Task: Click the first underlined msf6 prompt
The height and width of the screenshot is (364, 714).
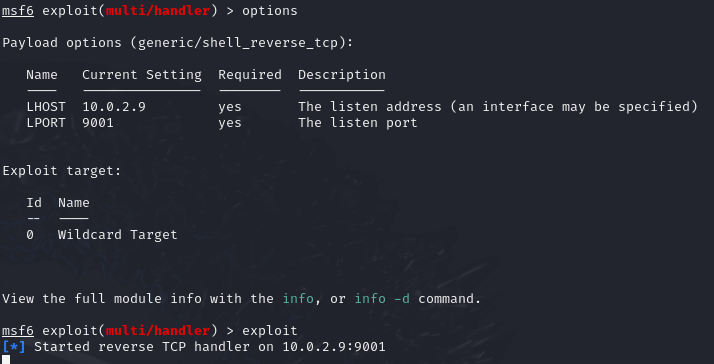Action: click(x=18, y=10)
